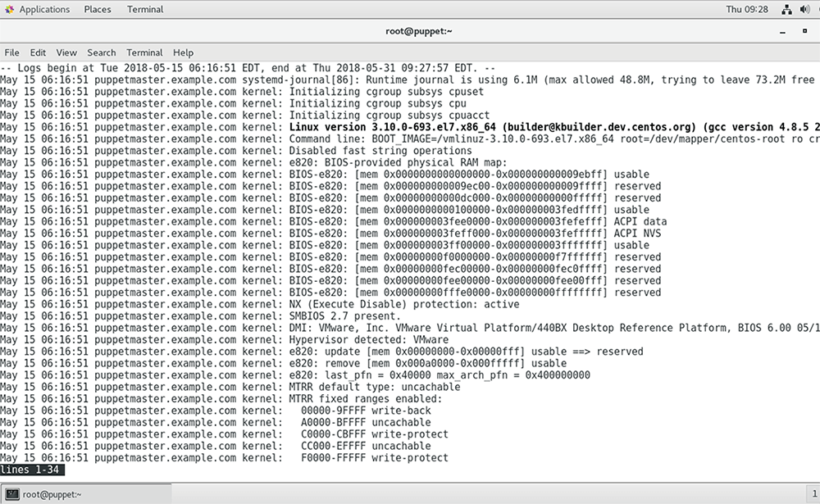820x504 pixels.
Task: Open the Help menu
Action: [184, 52]
